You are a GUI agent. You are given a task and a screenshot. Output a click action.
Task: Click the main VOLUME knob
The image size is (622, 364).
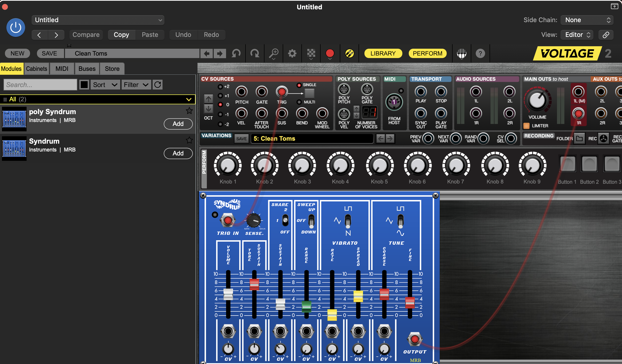[537, 101]
